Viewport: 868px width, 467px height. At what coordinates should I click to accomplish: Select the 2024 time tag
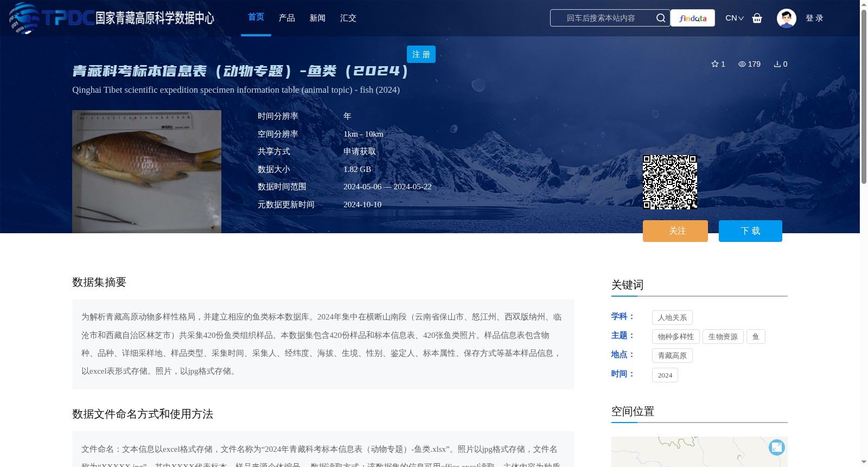665,375
